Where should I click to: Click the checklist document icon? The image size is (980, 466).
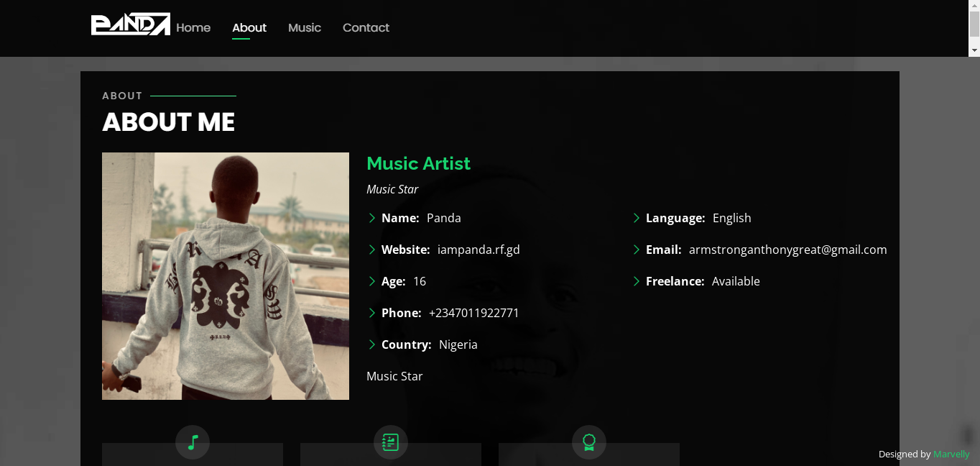[x=390, y=442]
